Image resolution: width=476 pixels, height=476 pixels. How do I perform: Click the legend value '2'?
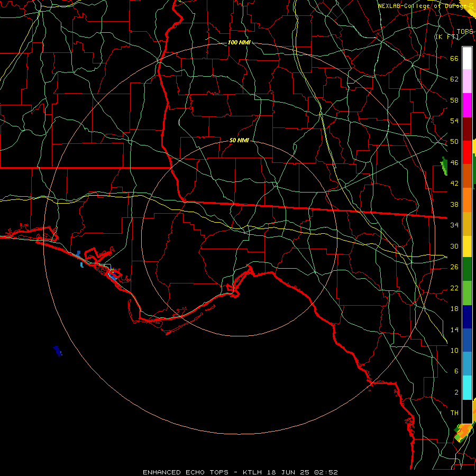pyautogui.click(x=456, y=392)
